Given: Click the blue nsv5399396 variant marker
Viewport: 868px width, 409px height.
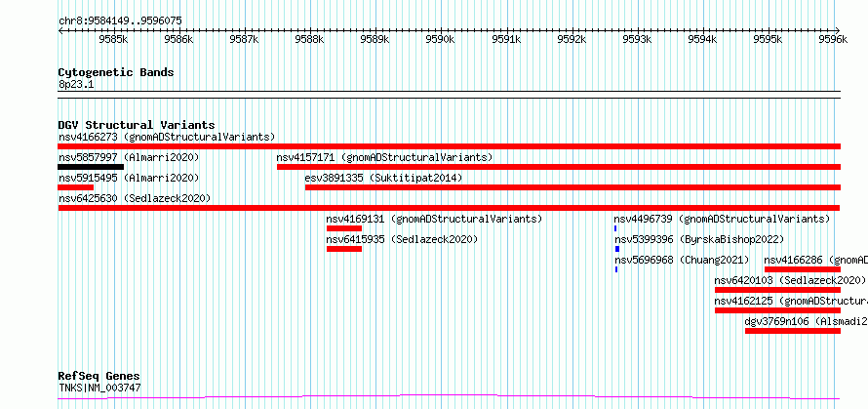Looking at the screenshot, I should tap(617, 249).
